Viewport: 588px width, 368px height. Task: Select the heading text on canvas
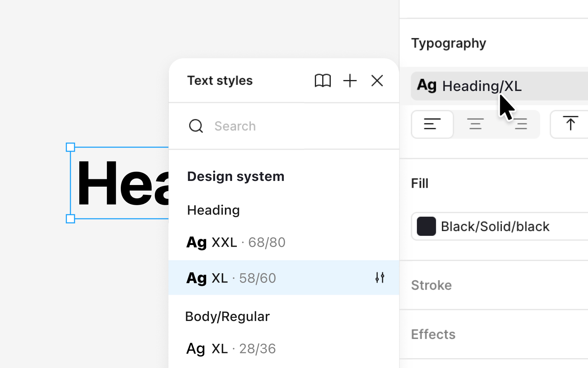point(122,183)
